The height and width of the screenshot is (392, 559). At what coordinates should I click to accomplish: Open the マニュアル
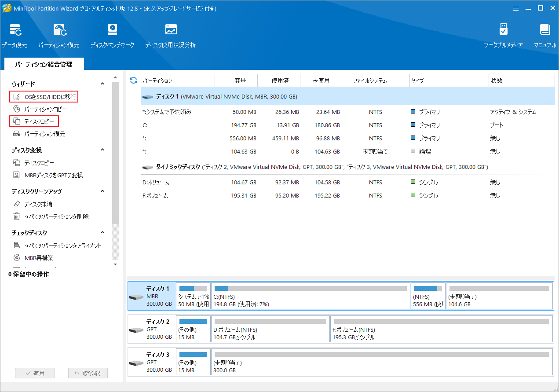[545, 35]
